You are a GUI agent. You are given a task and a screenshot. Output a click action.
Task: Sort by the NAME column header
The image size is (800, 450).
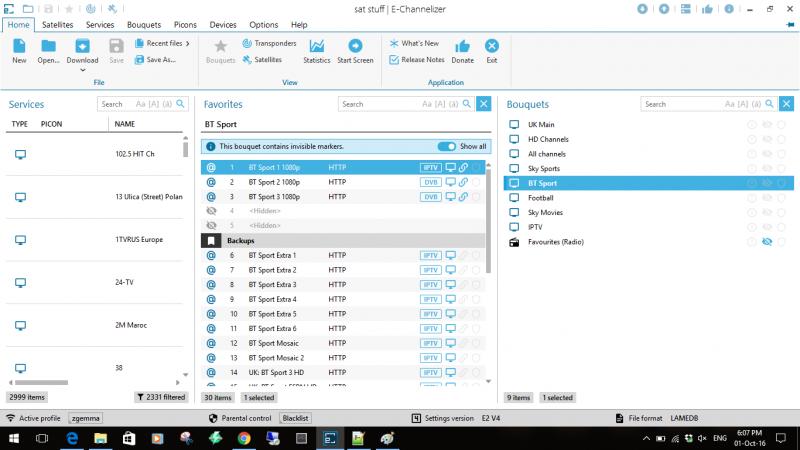point(124,124)
